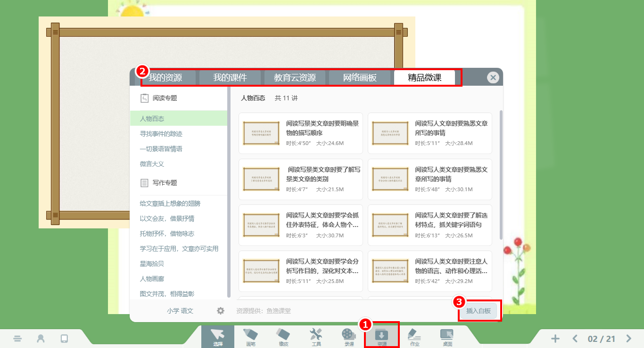Screen dimensions: 644x348
Task: Select the 选择 pointer tool
Action: click(x=217, y=337)
